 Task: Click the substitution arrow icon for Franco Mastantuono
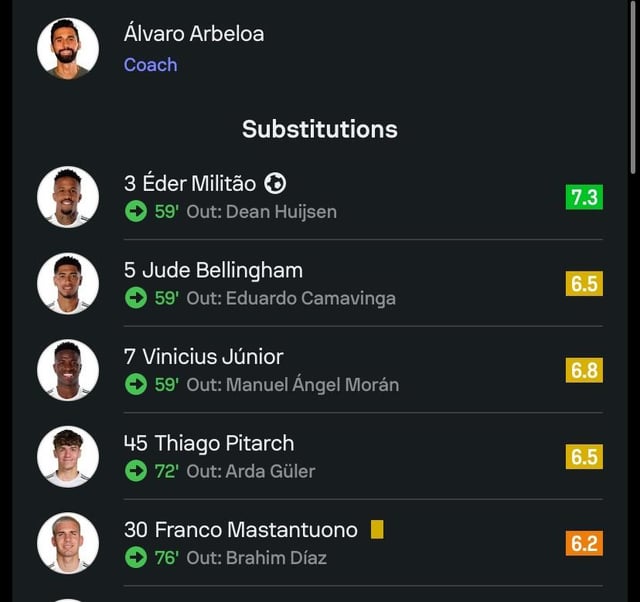tap(135, 558)
